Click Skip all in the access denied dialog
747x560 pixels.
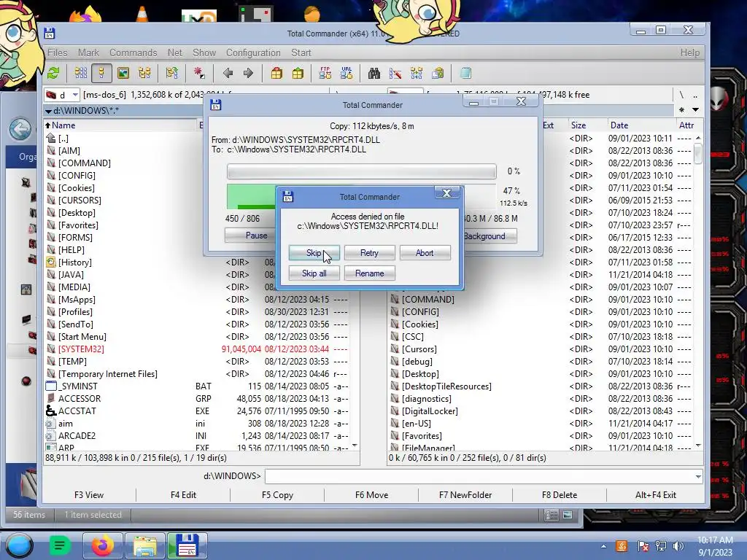[x=314, y=273]
